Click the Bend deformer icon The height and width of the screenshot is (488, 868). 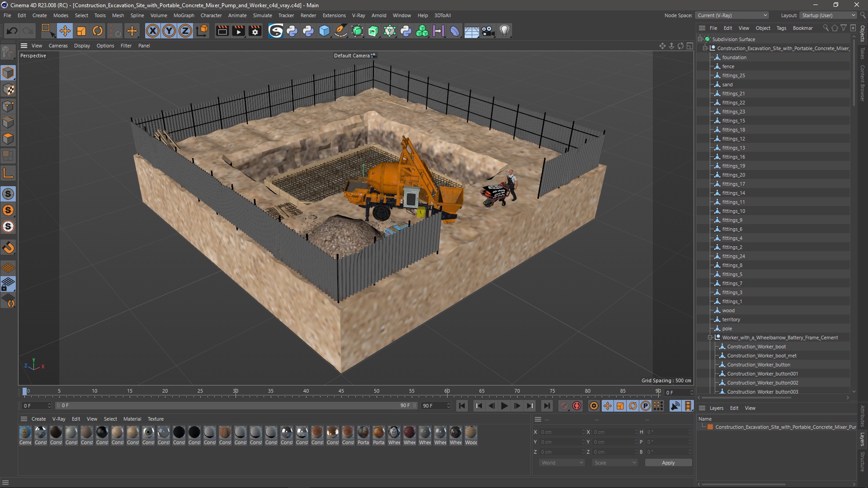tap(455, 31)
